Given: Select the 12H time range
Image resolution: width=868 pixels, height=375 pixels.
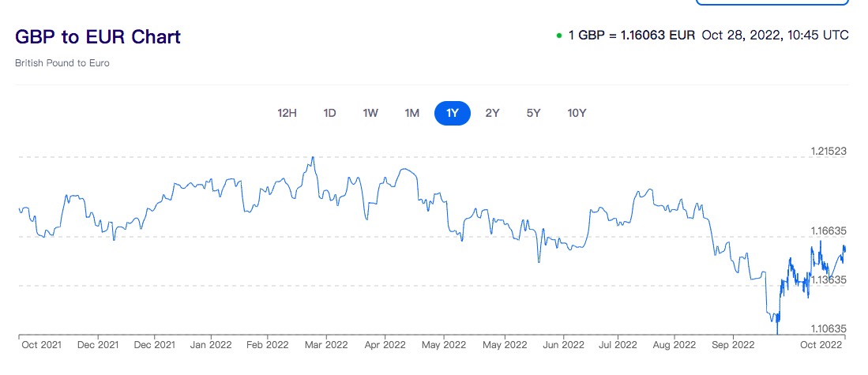Looking at the screenshot, I should click(x=287, y=113).
